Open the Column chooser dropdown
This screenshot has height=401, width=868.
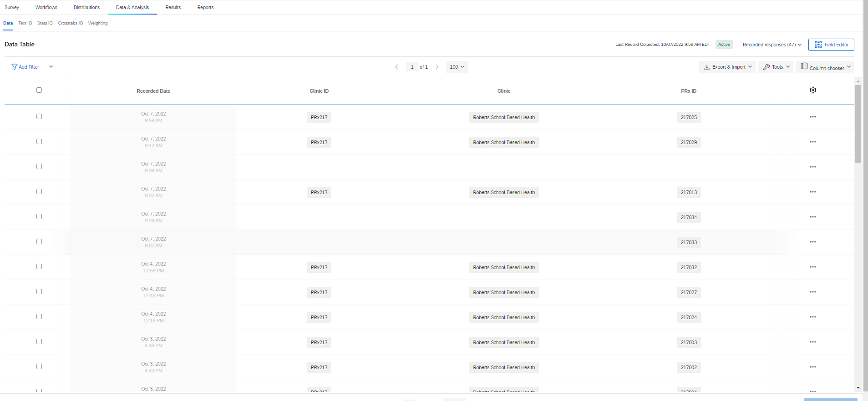(x=825, y=67)
